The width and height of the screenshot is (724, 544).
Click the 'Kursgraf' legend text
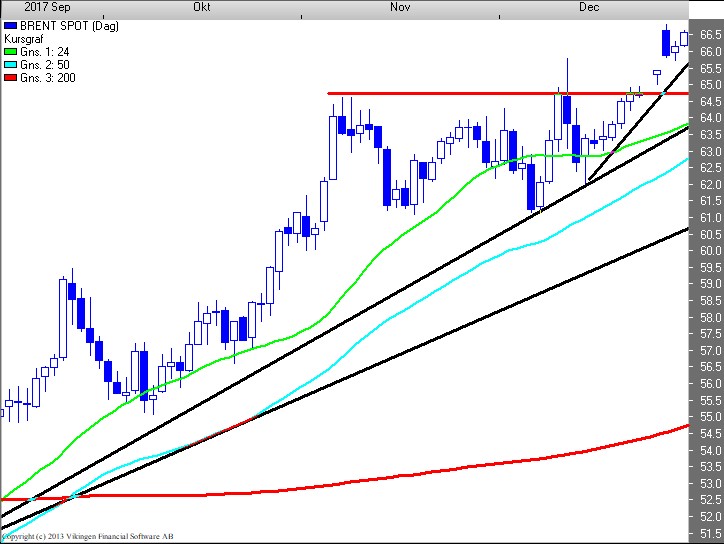pyautogui.click(x=24, y=39)
